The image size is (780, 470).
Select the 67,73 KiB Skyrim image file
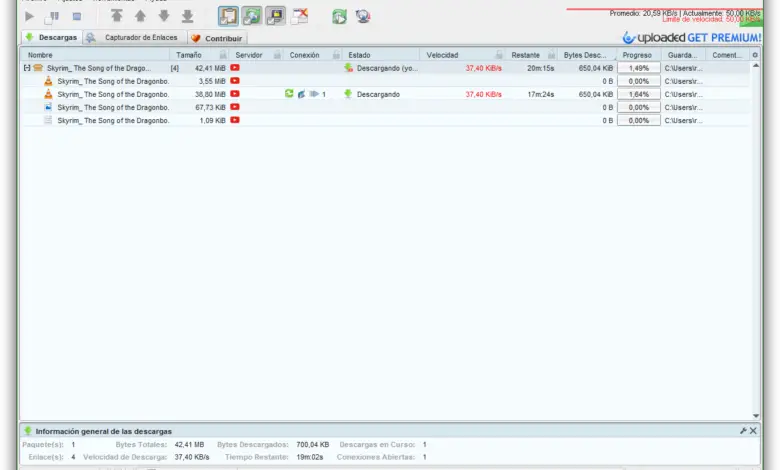coord(386,107)
